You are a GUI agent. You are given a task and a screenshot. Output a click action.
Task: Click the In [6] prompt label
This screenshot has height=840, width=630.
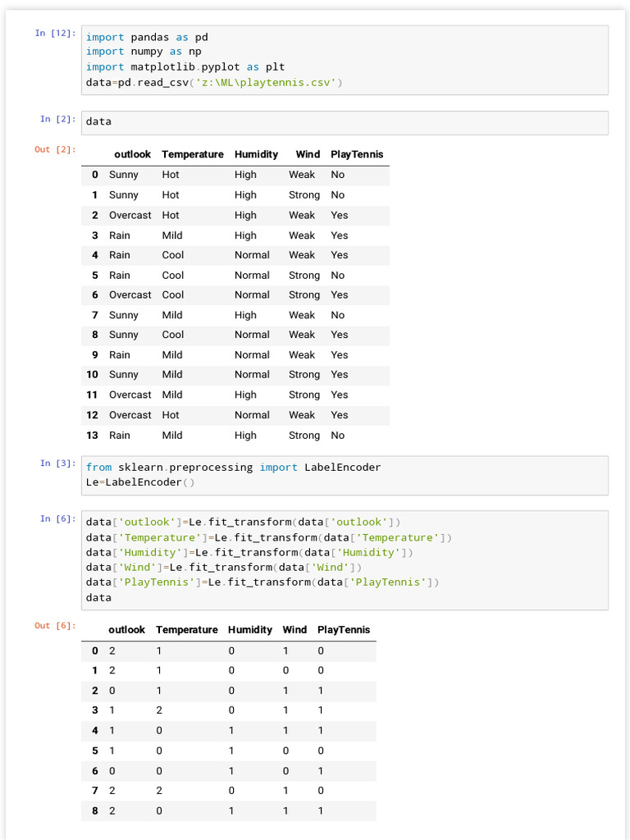click(x=57, y=518)
